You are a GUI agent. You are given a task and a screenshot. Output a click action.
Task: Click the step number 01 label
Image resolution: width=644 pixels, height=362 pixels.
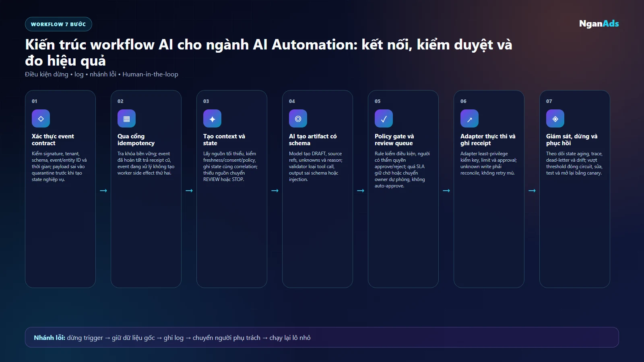point(35,101)
